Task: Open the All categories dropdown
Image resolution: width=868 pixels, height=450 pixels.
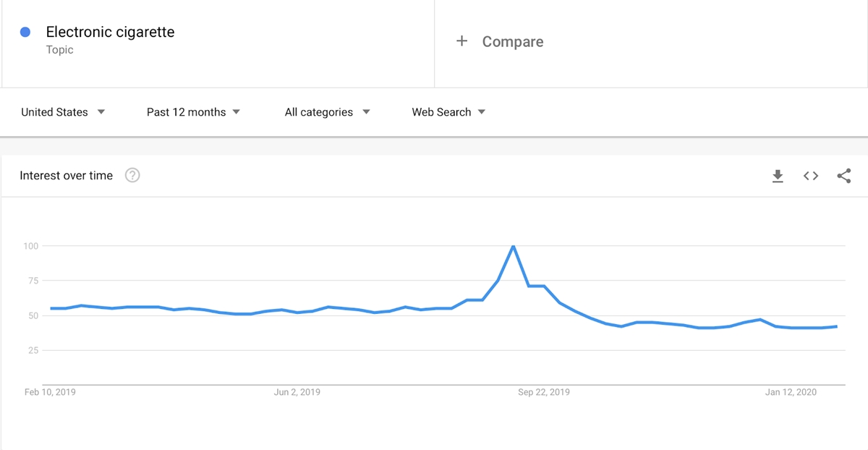Action: tap(327, 112)
